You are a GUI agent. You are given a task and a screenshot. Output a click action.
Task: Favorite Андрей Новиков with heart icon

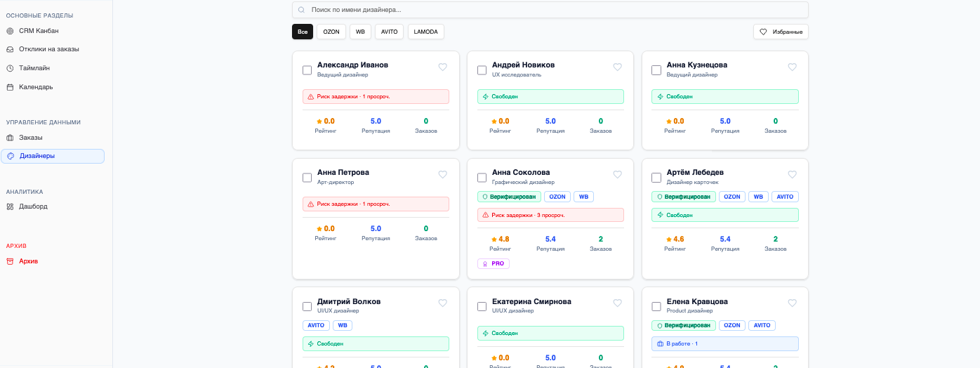(618, 67)
